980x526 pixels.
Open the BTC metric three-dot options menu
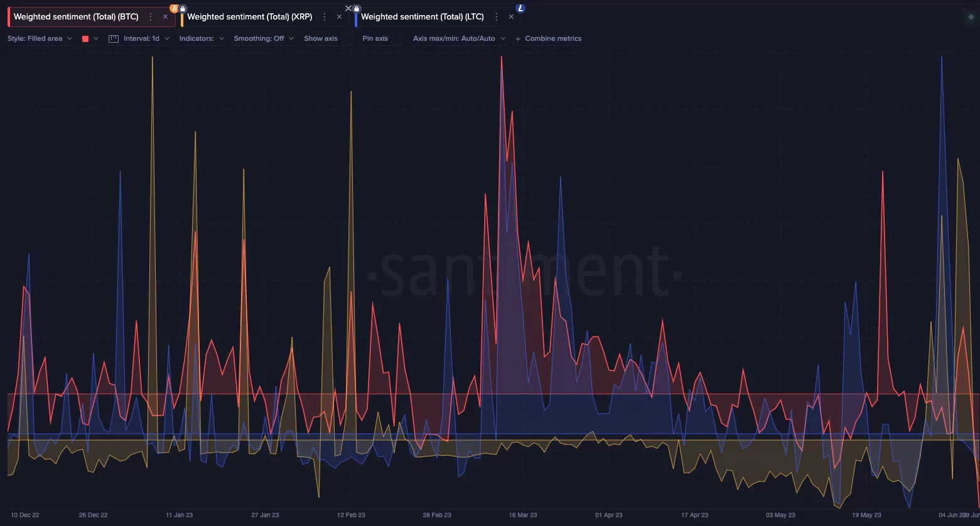tap(151, 17)
